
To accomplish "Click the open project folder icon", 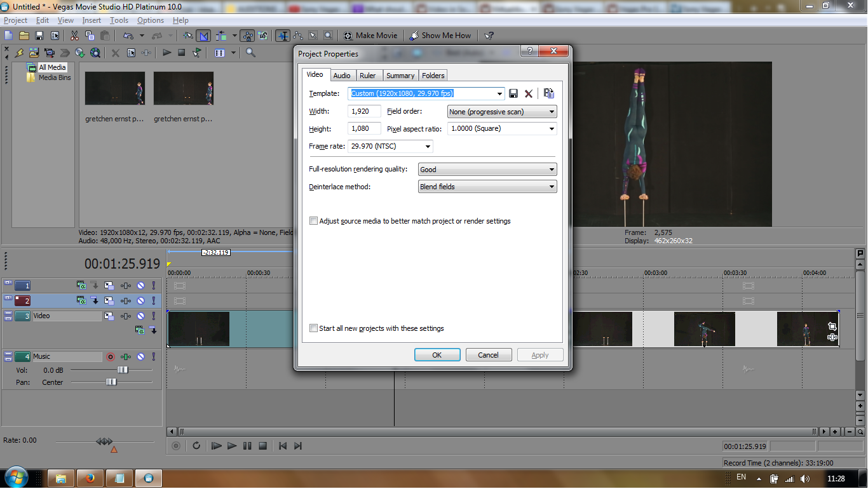I will pyautogui.click(x=24, y=36).
